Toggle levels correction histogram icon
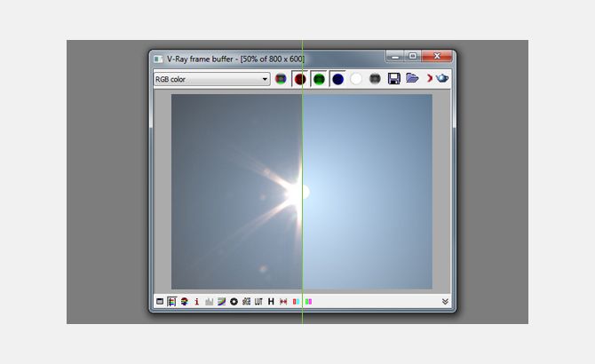 pos(209,302)
